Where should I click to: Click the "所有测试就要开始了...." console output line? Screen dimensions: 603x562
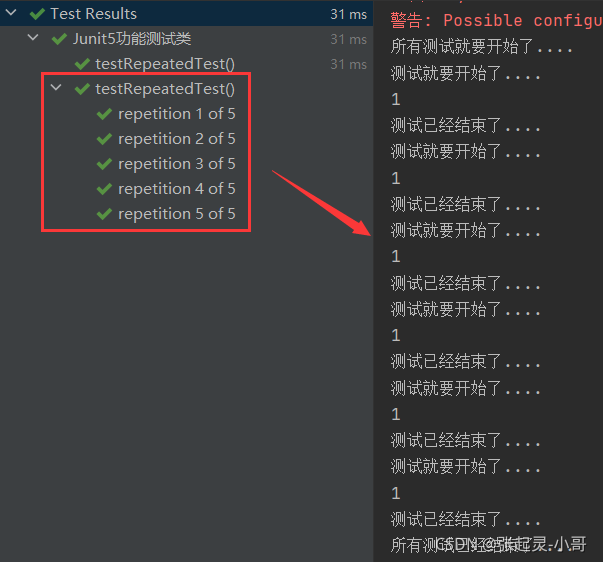(468, 47)
